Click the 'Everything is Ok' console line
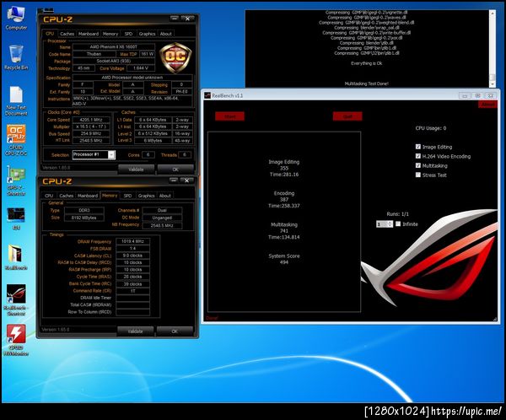This screenshot has height=420, width=506. pos(367,63)
